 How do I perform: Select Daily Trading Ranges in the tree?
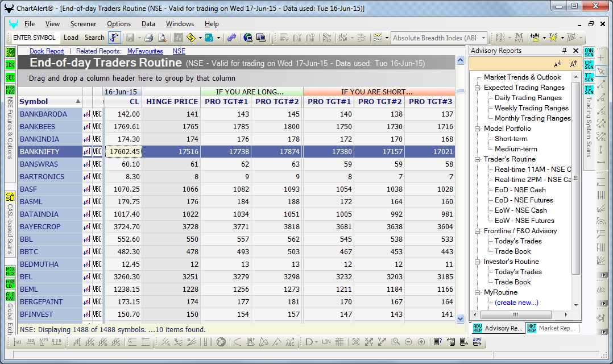[x=528, y=98]
